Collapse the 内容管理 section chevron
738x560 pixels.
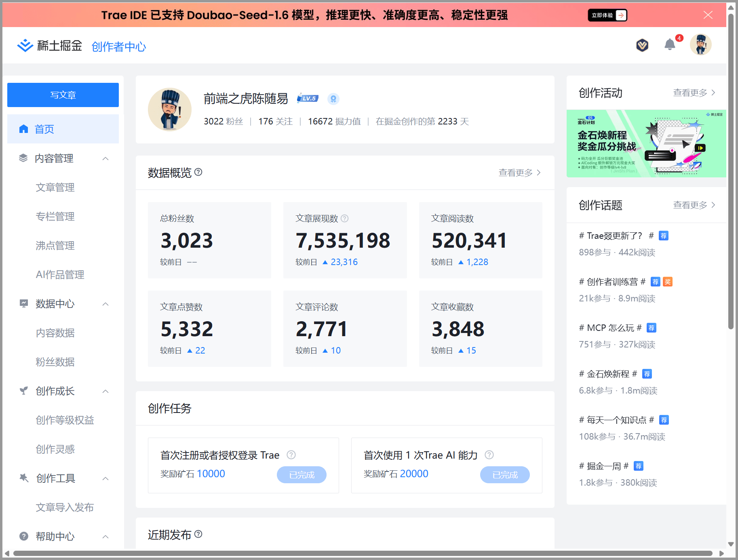pyautogui.click(x=105, y=158)
